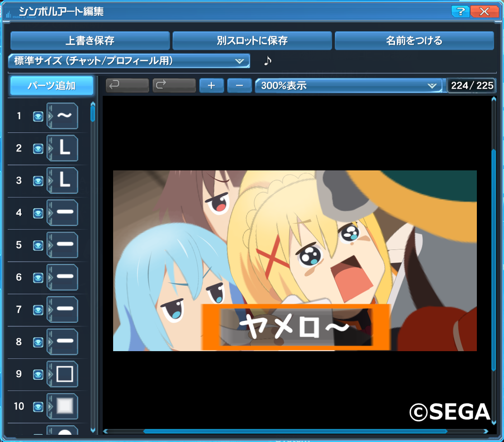504x442 pixels.
Task: Zoom in with the plus button
Action: tap(211, 85)
